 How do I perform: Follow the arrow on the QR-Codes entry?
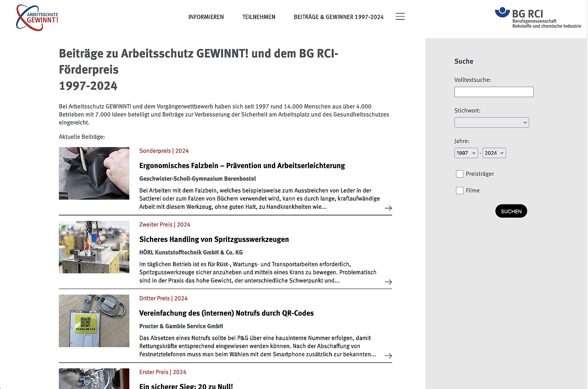pos(388,356)
